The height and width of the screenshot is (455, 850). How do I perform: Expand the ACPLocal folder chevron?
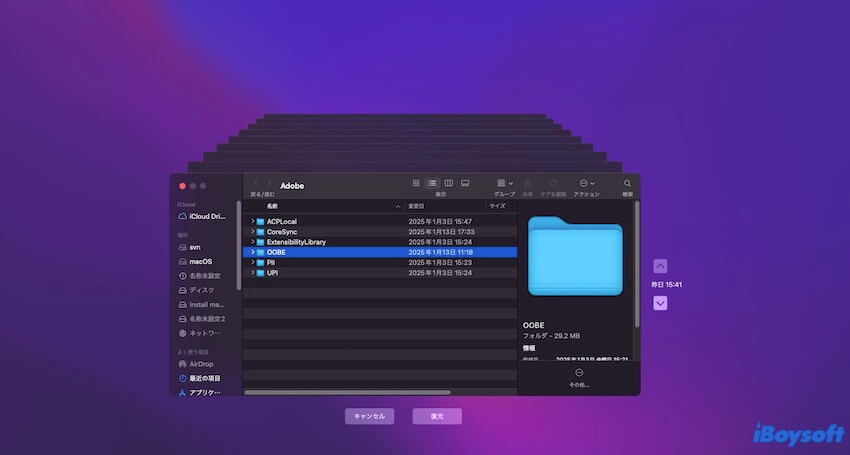253,221
